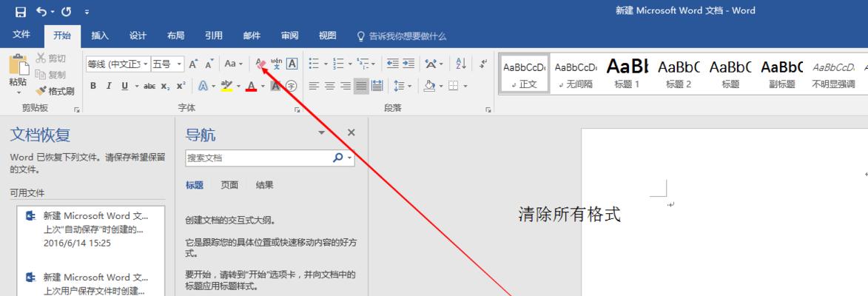Click the Clear All Formatting eraser icon
868x296 pixels.
coord(261,64)
